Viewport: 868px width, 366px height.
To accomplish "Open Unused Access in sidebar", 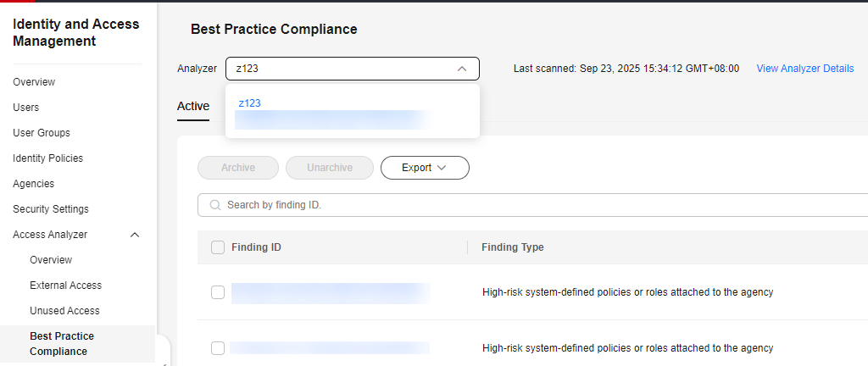I will point(64,311).
